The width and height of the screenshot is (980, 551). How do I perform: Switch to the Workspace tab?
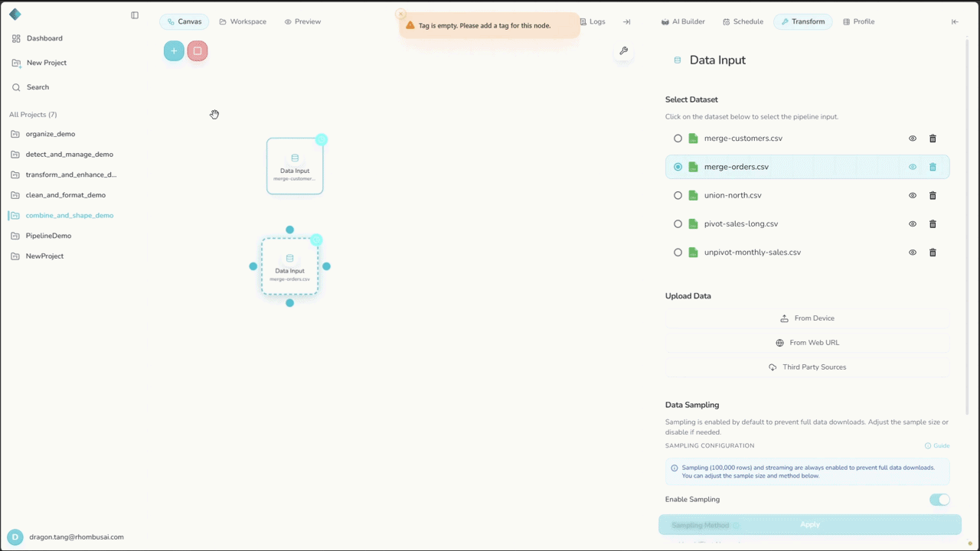click(243, 21)
